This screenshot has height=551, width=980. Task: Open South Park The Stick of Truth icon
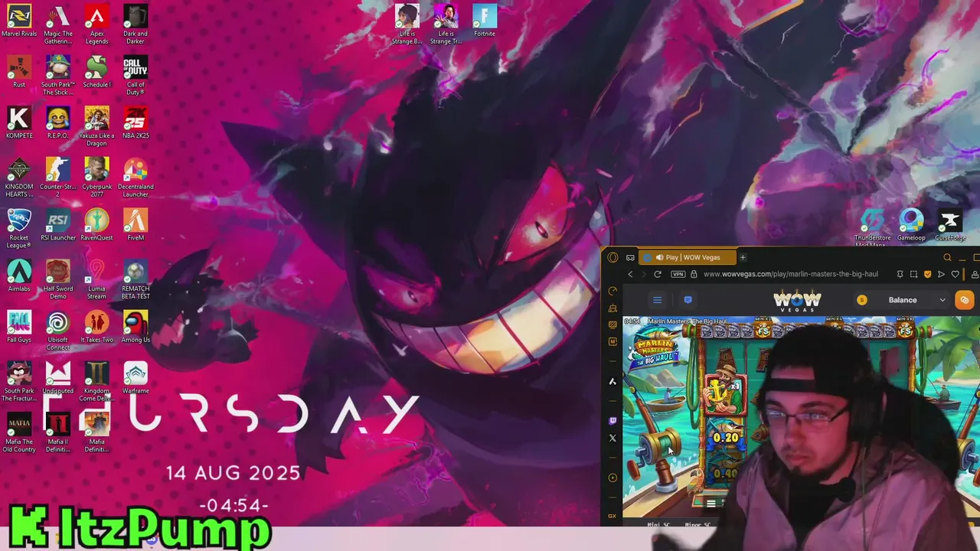tap(57, 75)
